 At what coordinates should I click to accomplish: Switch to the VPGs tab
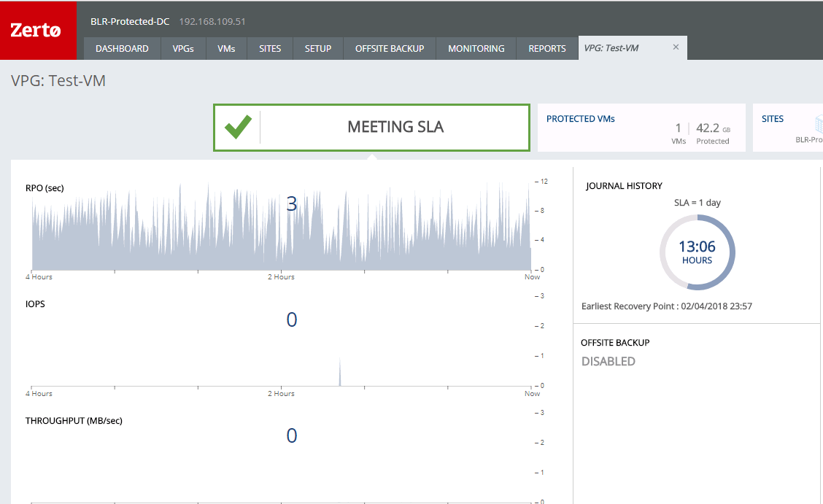point(183,49)
